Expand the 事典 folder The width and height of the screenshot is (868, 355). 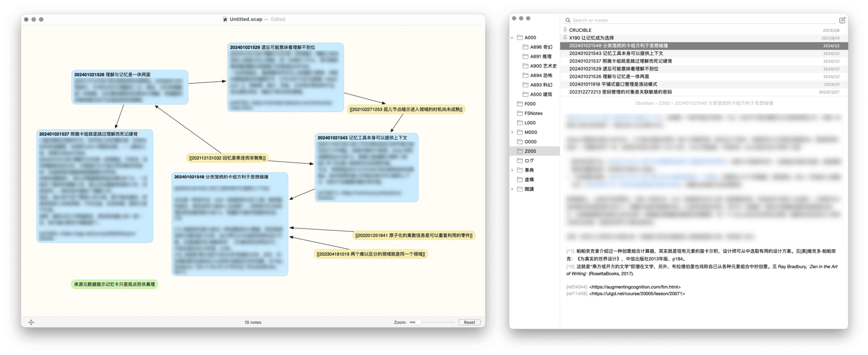[x=512, y=170]
